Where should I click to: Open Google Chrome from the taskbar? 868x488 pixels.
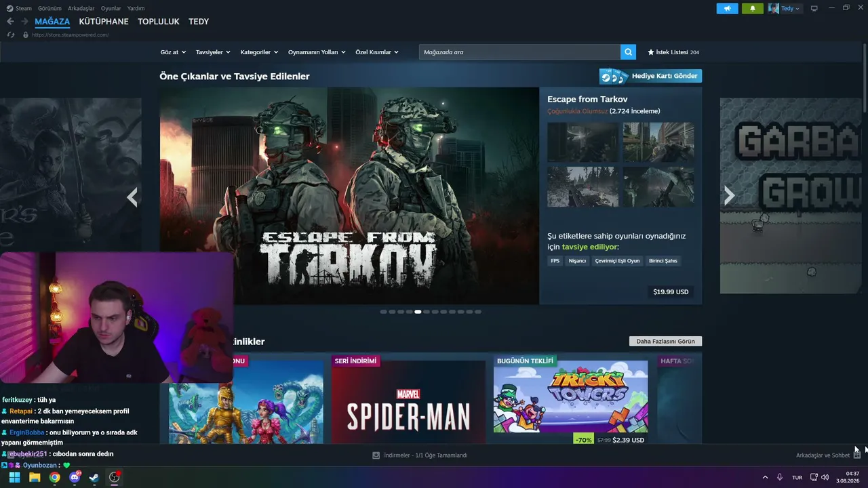click(54, 477)
